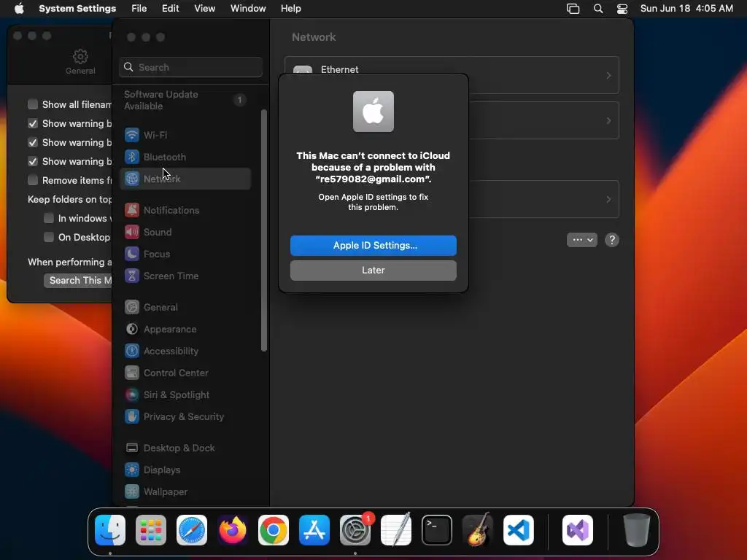Open Focus settings

(185, 254)
